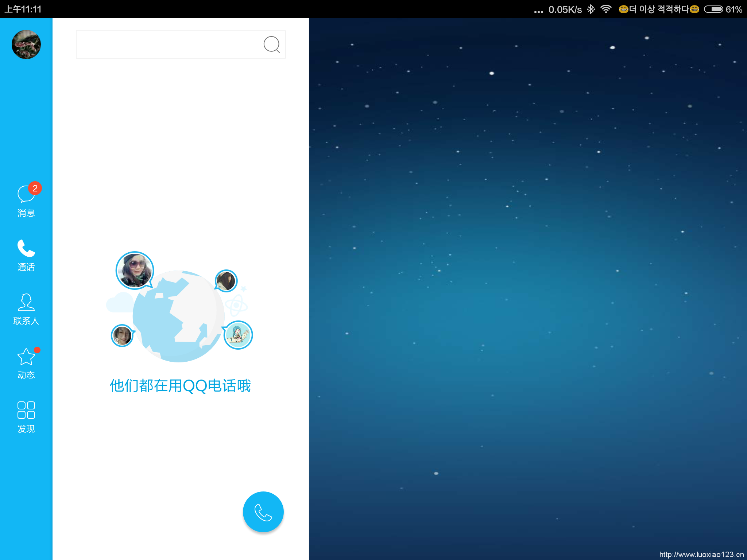Open the 消息 messages tab

point(26,213)
